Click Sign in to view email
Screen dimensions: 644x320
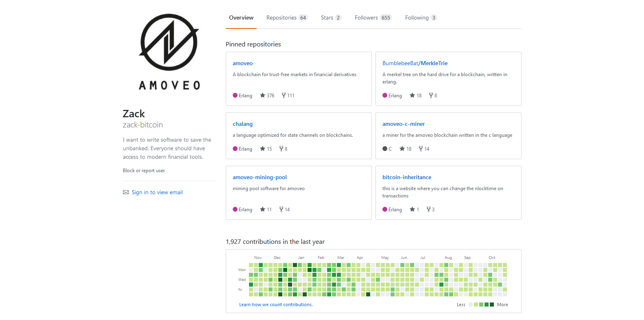(157, 192)
